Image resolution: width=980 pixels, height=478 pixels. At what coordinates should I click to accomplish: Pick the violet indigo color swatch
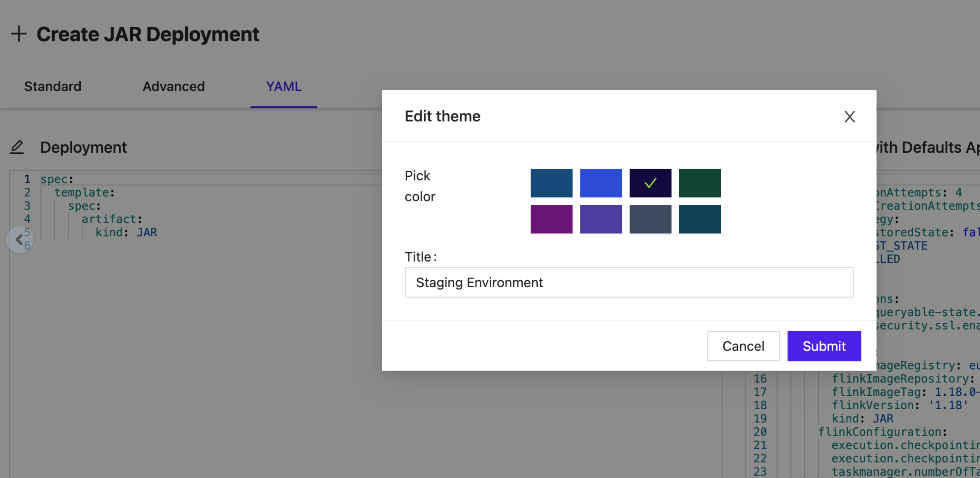coord(601,219)
